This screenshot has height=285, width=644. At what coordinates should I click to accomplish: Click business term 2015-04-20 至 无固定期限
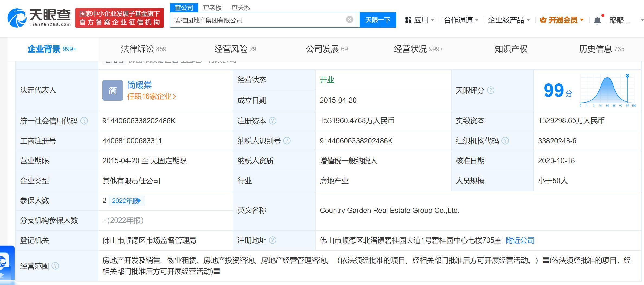click(145, 161)
